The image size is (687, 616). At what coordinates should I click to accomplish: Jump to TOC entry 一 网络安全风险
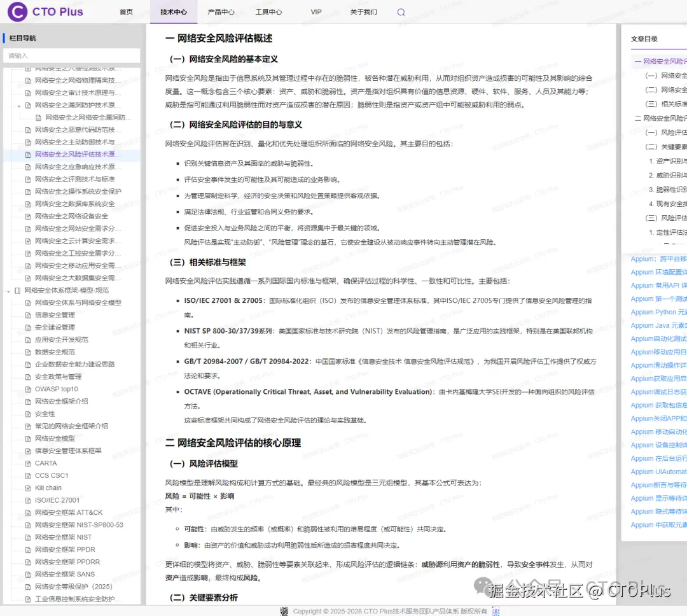(x=661, y=61)
